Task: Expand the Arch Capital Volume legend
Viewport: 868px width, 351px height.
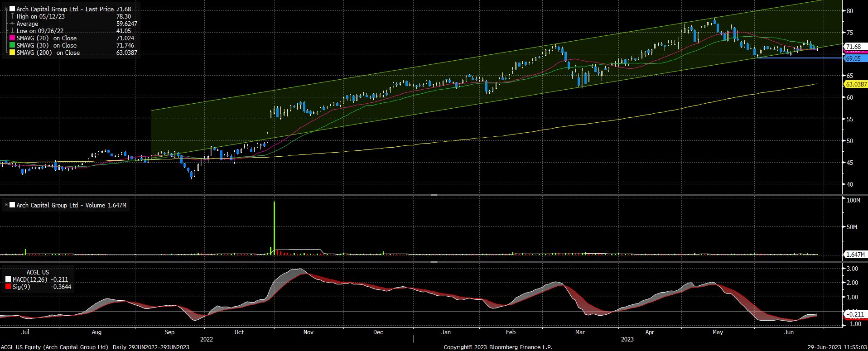Action: tap(6, 205)
